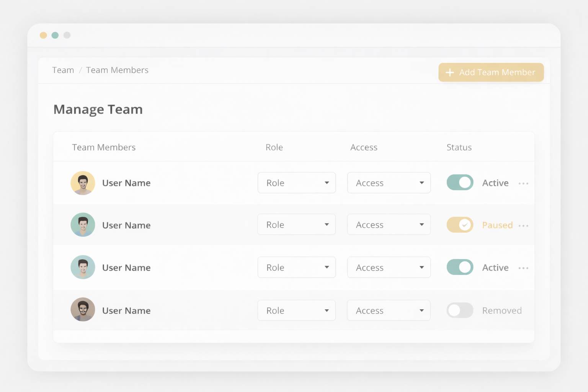Open the Role dropdown for the Removed user
588x392 pixels.
297,310
